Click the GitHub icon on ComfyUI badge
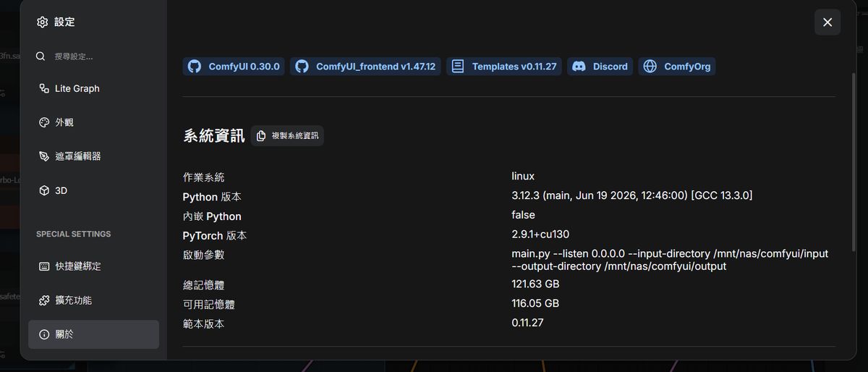 tap(195, 67)
